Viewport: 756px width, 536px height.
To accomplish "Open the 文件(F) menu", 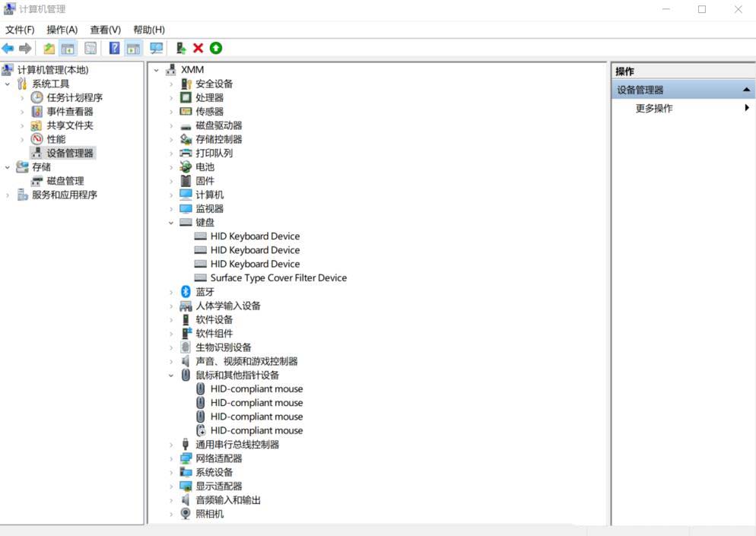I will coord(20,30).
